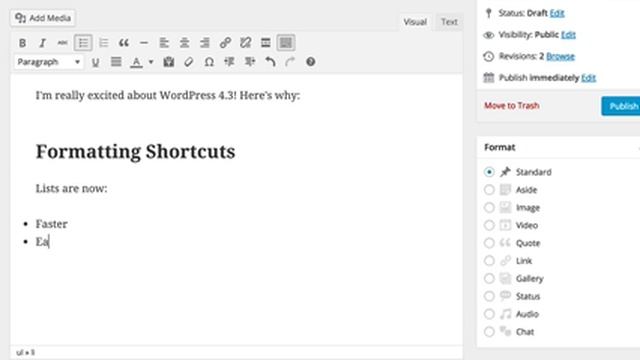Select the Video post format
The width and height of the screenshot is (640, 360).
[489, 225]
